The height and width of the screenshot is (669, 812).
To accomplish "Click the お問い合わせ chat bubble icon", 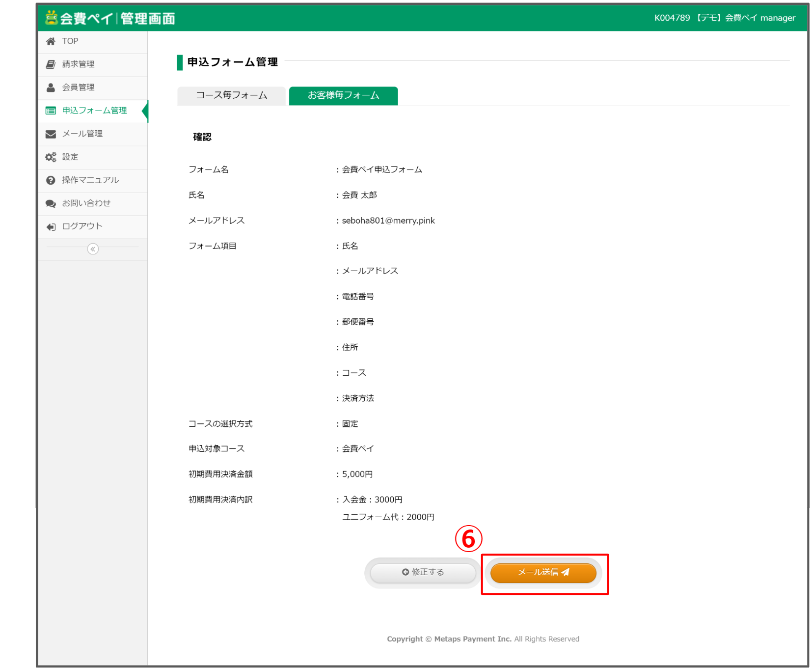I will [51, 203].
